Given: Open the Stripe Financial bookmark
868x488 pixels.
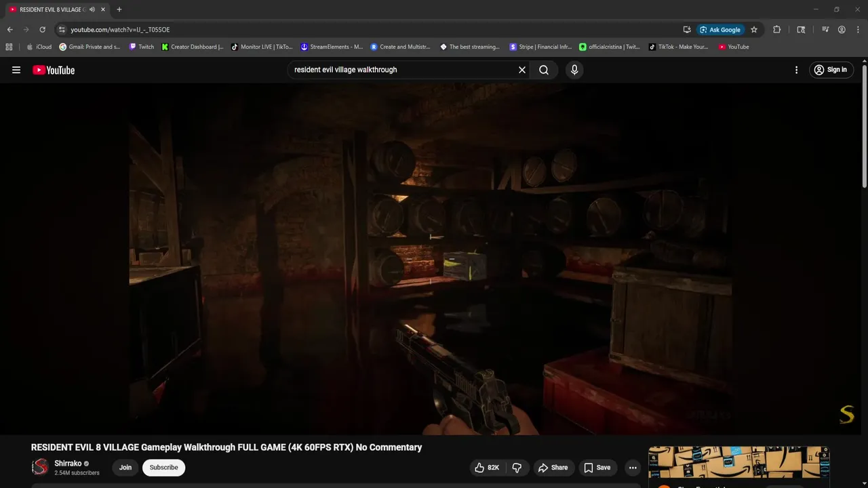Looking at the screenshot, I should click(540, 47).
